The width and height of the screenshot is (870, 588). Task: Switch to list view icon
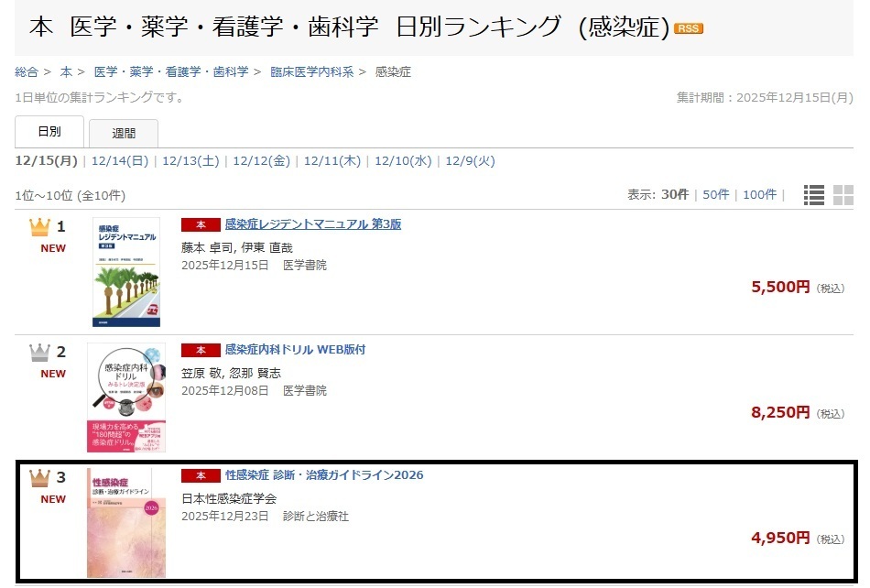point(814,195)
